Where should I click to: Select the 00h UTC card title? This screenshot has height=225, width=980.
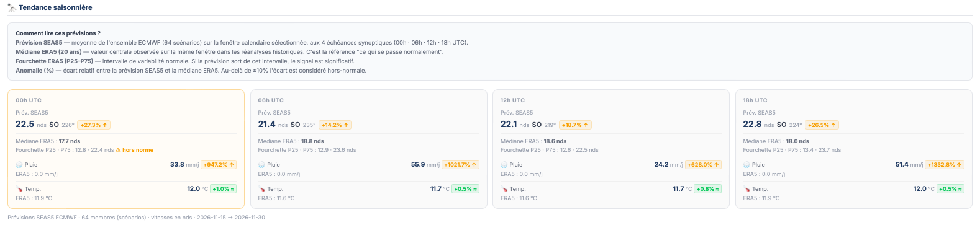coord(29,100)
